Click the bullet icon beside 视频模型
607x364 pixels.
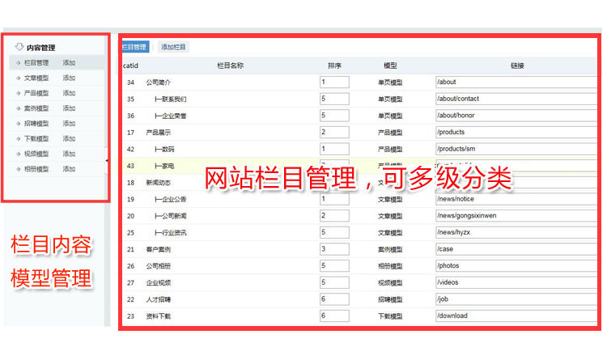pos(18,154)
